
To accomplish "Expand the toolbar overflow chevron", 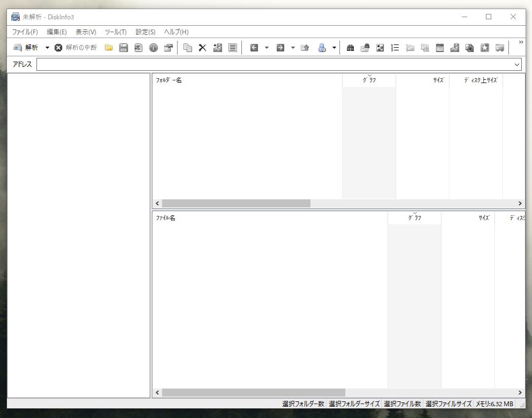I will coord(521,43).
